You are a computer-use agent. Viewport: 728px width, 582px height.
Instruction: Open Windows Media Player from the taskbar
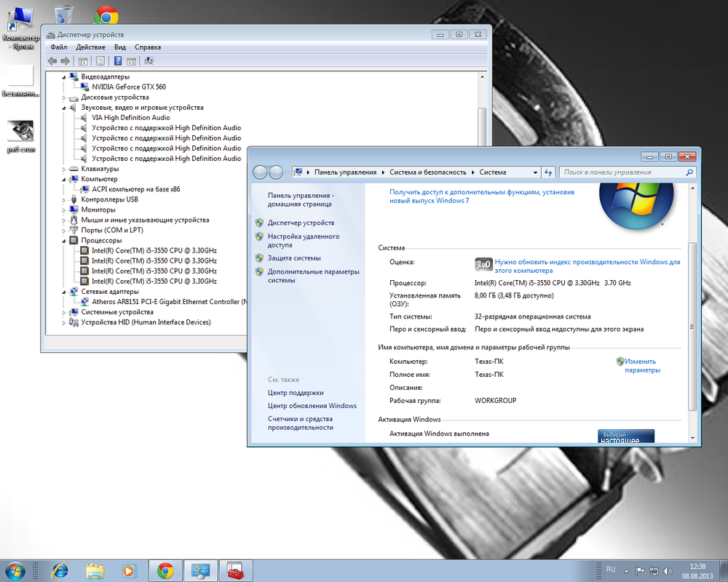(130, 570)
